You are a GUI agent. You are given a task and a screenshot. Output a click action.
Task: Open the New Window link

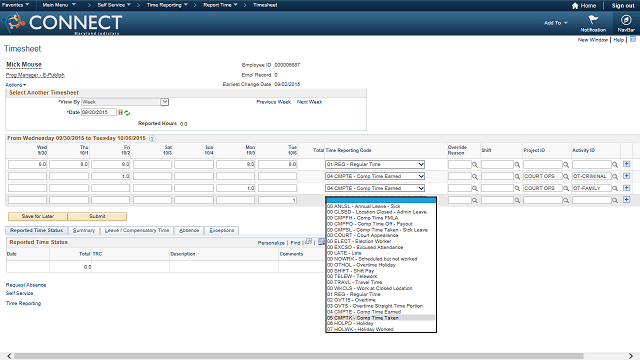pos(593,40)
